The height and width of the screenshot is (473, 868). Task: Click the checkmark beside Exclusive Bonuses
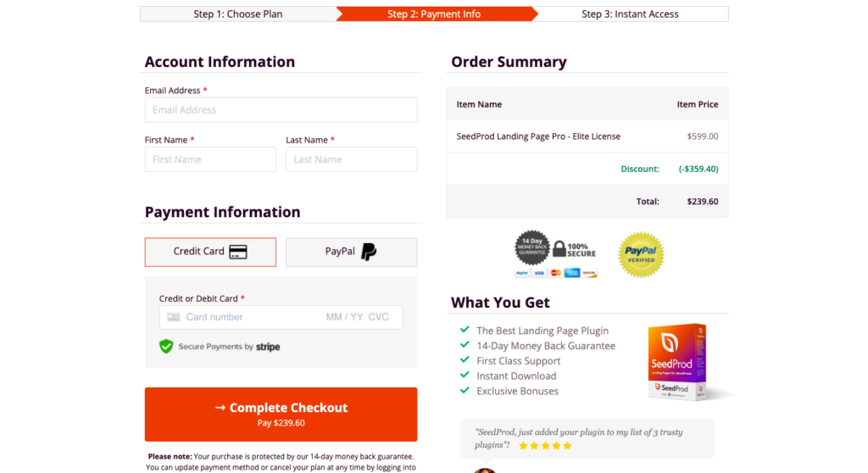(x=465, y=390)
